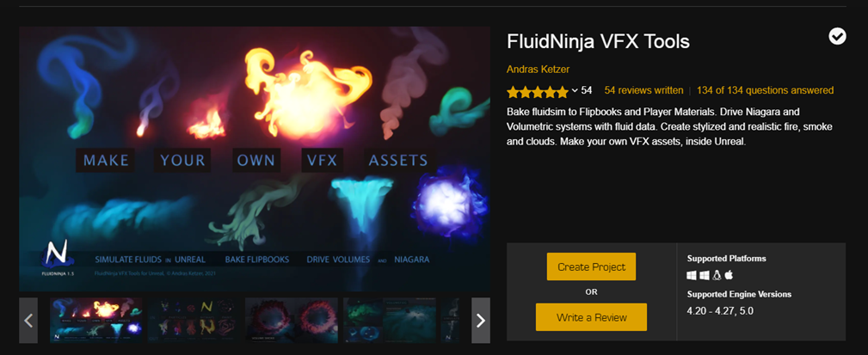Select the second thumbnail with icon grid
Screen dimensions: 868x355
[x=194, y=320]
